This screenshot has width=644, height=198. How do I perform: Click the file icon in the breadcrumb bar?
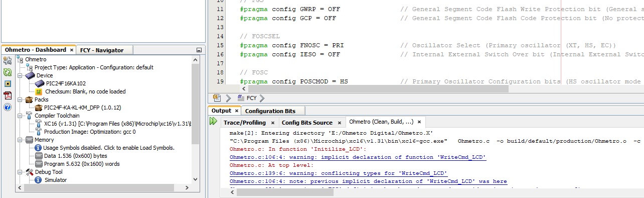coord(217,98)
